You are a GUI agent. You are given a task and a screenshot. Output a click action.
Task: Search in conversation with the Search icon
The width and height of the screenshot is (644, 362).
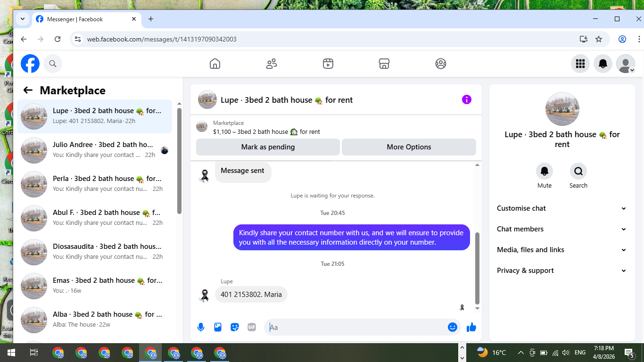[578, 171]
